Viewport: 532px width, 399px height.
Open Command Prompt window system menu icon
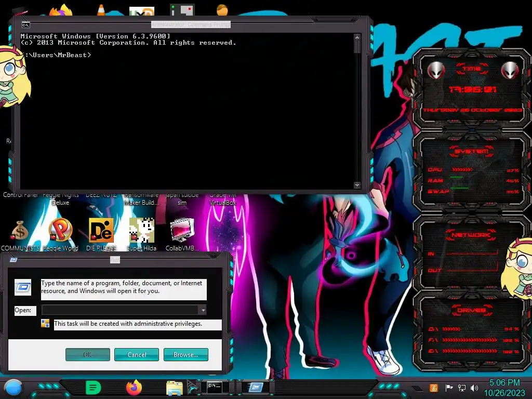(26, 25)
